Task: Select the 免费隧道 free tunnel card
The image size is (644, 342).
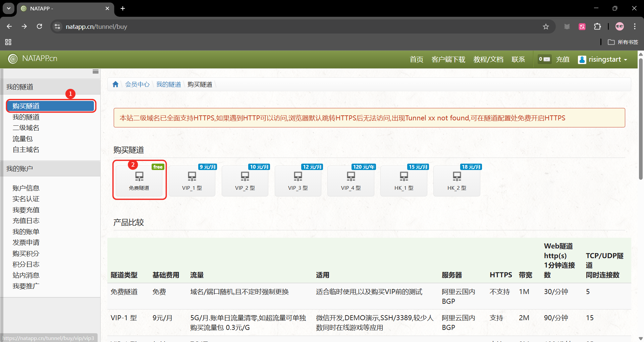Action: (139, 181)
